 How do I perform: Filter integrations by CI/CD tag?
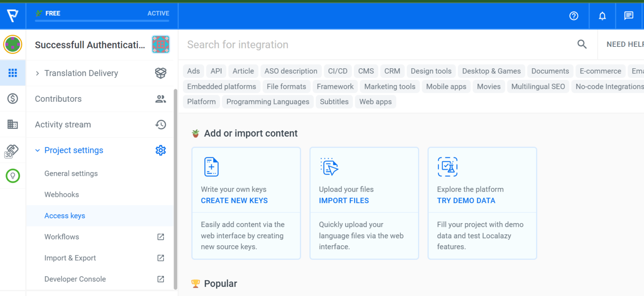pos(338,71)
